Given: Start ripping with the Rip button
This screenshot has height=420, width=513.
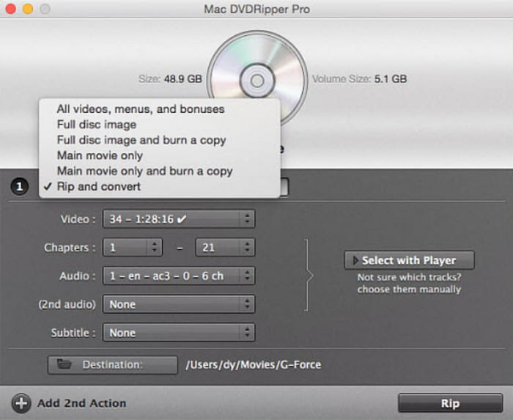Looking at the screenshot, I should [x=450, y=403].
